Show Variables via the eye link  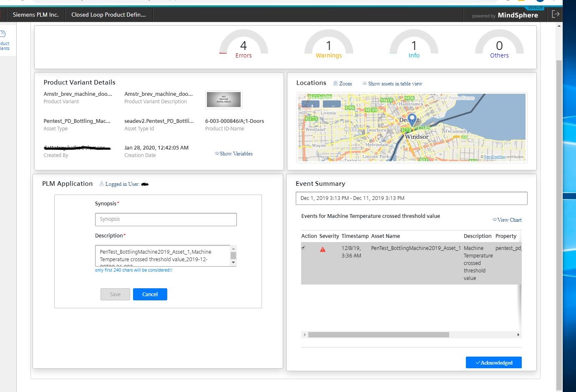pos(234,154)
